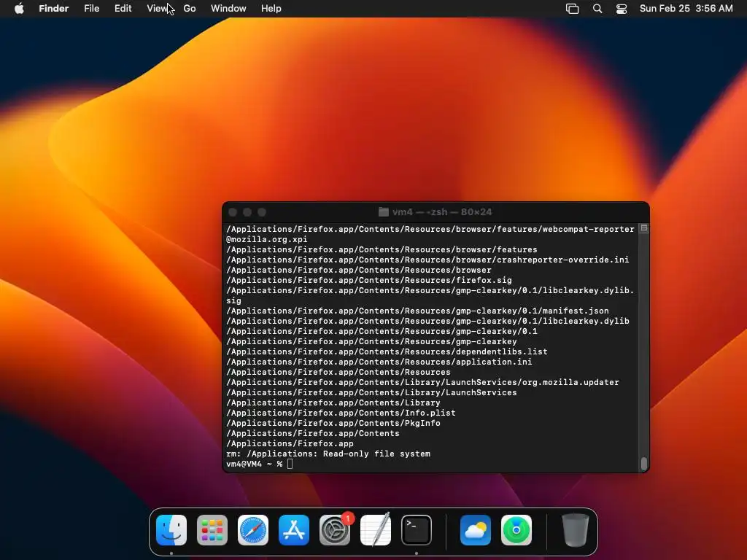Click the line ending in 'org.mozilla.updater'

click(422, 382)
